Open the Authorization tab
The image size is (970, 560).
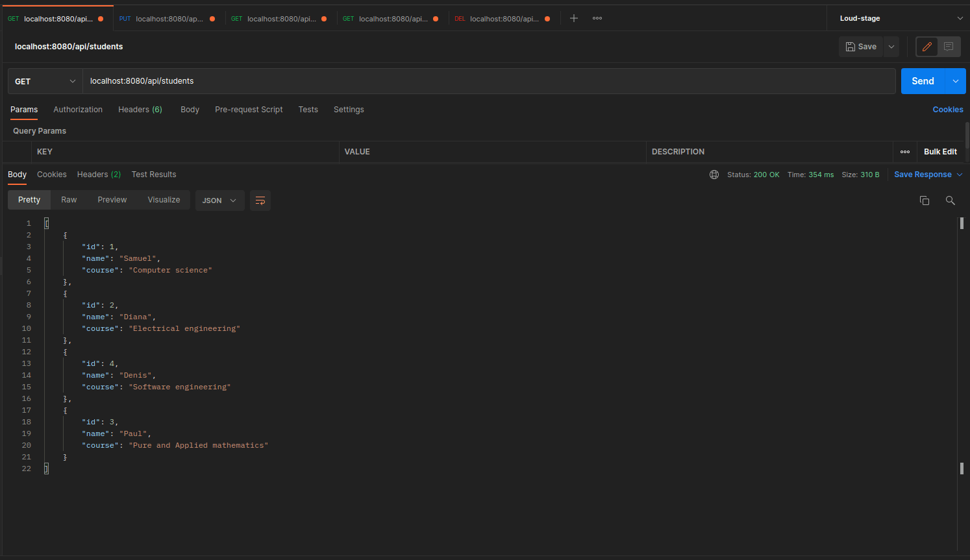point(78,110)
